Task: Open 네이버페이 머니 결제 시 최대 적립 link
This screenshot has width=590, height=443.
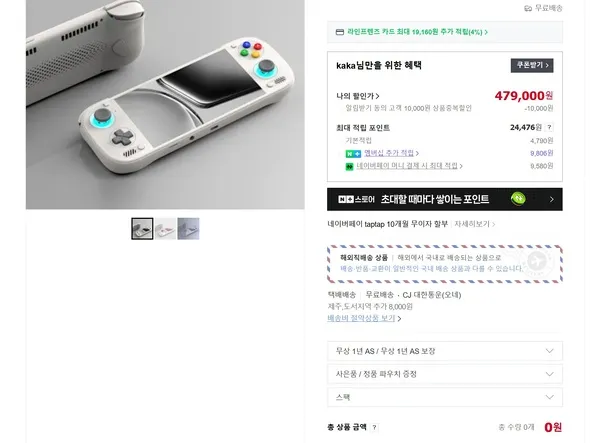Action: pyautogui.click(x=409, y=166)
